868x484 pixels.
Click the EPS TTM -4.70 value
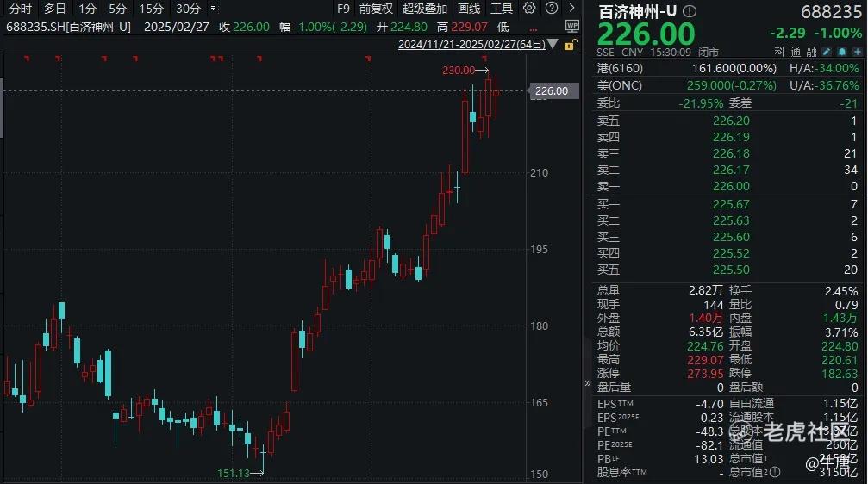tap(709, 404)
